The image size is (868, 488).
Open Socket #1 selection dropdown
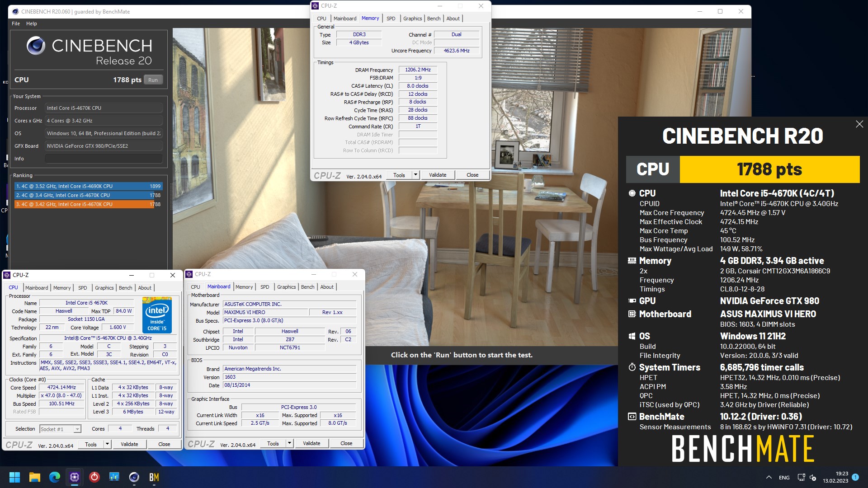60,429
